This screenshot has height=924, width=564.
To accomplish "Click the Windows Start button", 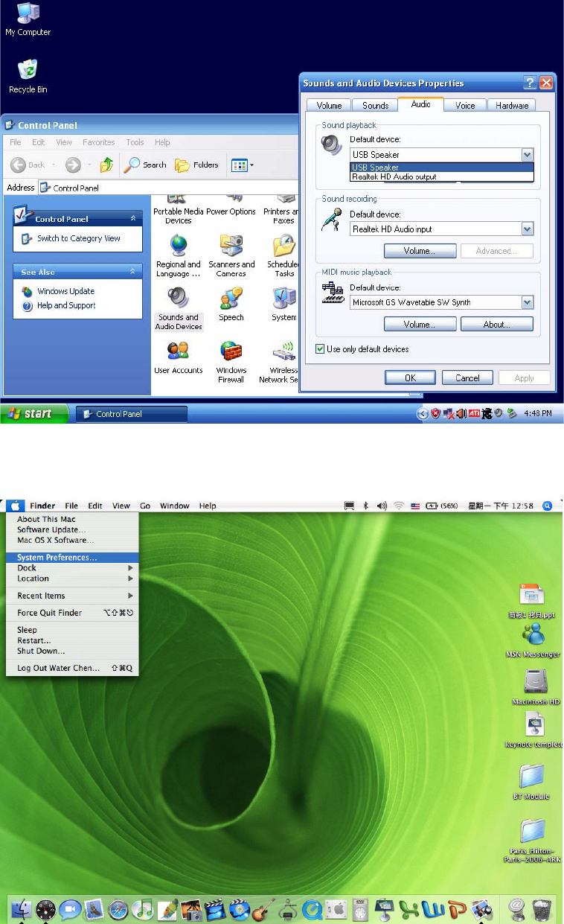I will click(x=34, y=414).
